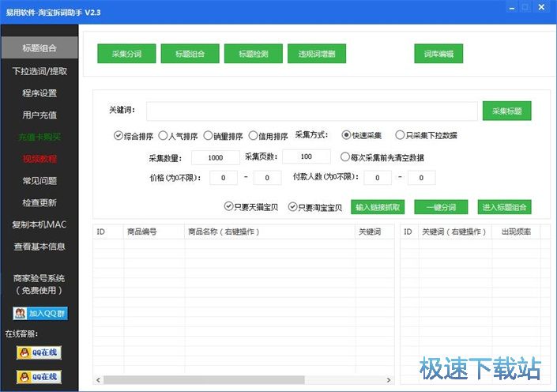Click the 采集页数 field showing 100

coord(307,156)
